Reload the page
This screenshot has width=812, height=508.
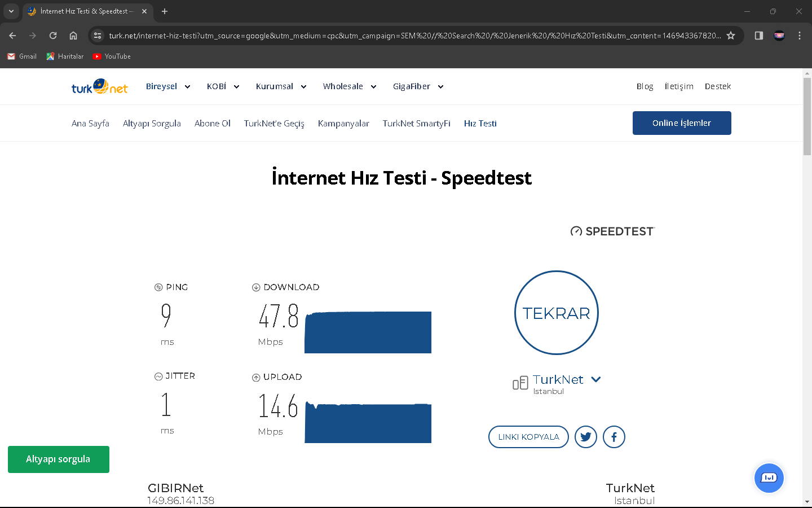point(53,36)
